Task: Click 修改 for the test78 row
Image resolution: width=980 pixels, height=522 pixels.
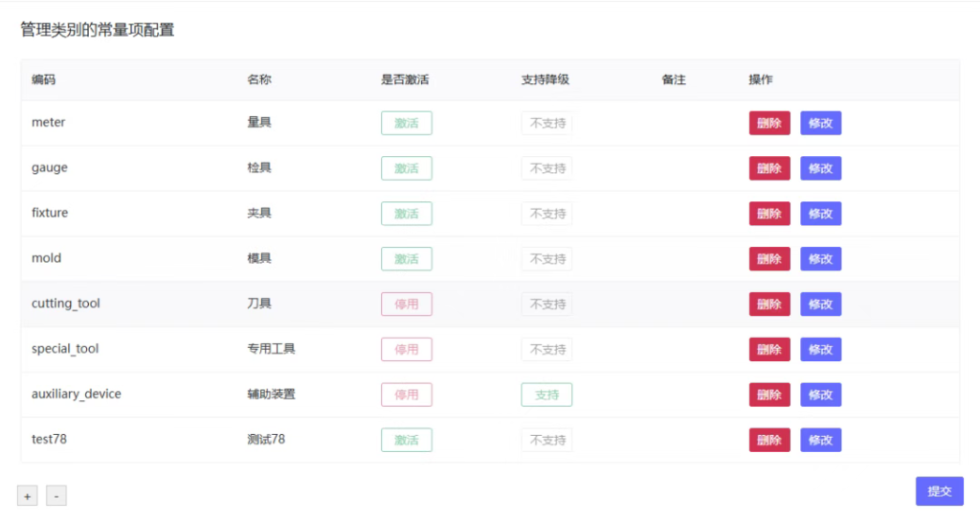Action: click(820, 440)
